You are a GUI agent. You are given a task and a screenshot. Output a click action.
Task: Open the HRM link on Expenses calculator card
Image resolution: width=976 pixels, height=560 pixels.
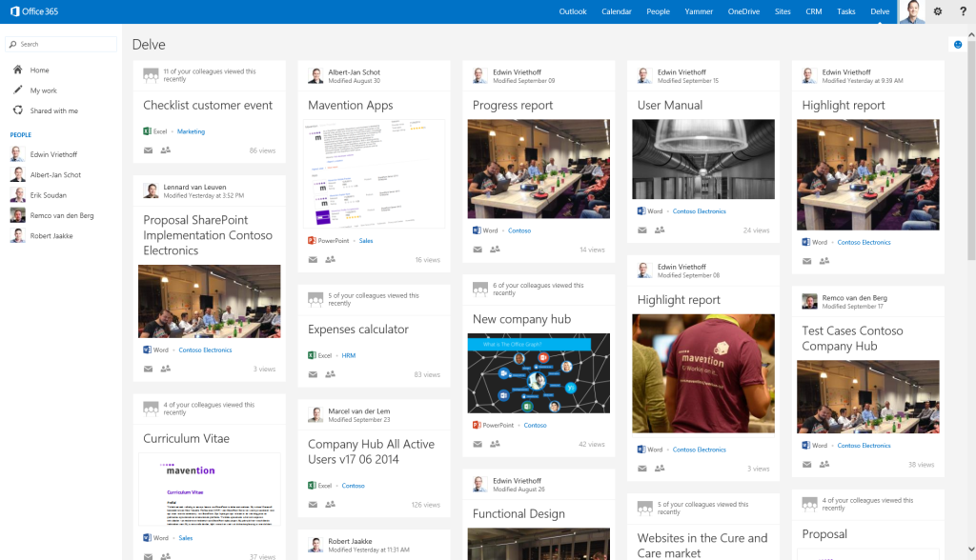click(x=349, y=355)
